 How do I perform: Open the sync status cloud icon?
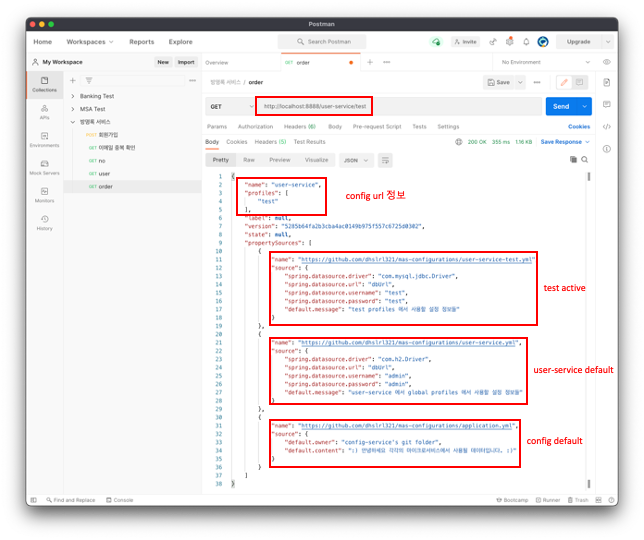click(x=436, y=41)
